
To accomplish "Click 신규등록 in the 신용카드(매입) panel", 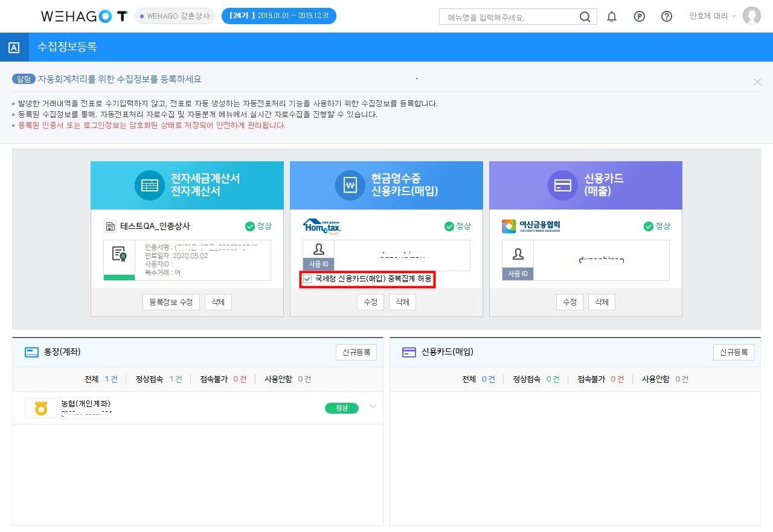I will pos(734,352).
